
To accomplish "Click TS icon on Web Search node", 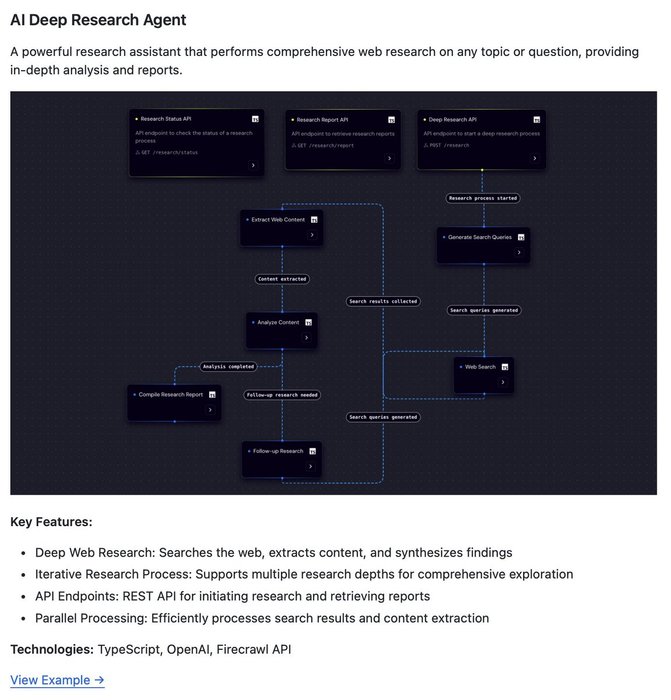I will coord(505,367).
